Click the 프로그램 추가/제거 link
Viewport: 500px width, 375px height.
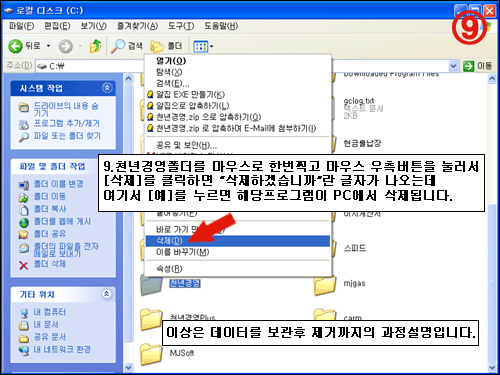click(67, 123)
